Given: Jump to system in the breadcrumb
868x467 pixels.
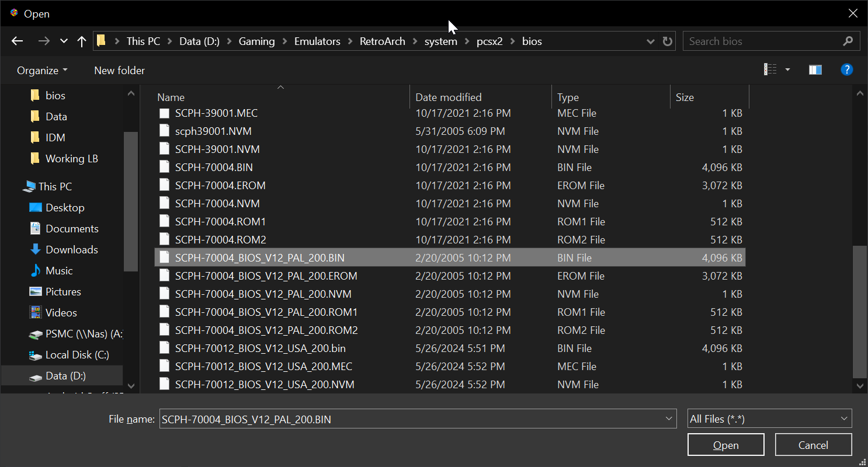Looking at the screenshot, I should coord(441,41).
